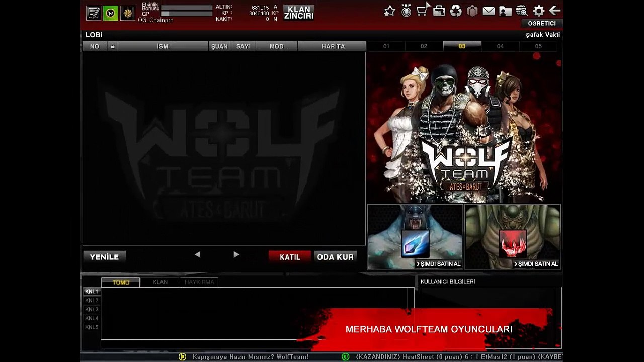Open the ÖĞRETICI tutorial button
This screenshot has width=644, height=362.
click(x=542, y=24)
